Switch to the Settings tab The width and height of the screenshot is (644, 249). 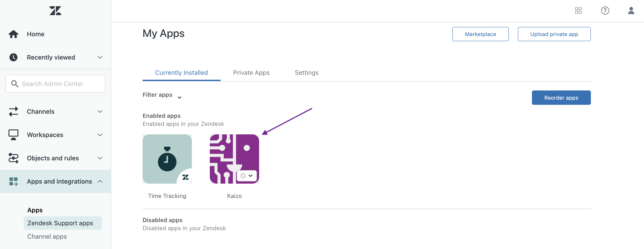306,73
